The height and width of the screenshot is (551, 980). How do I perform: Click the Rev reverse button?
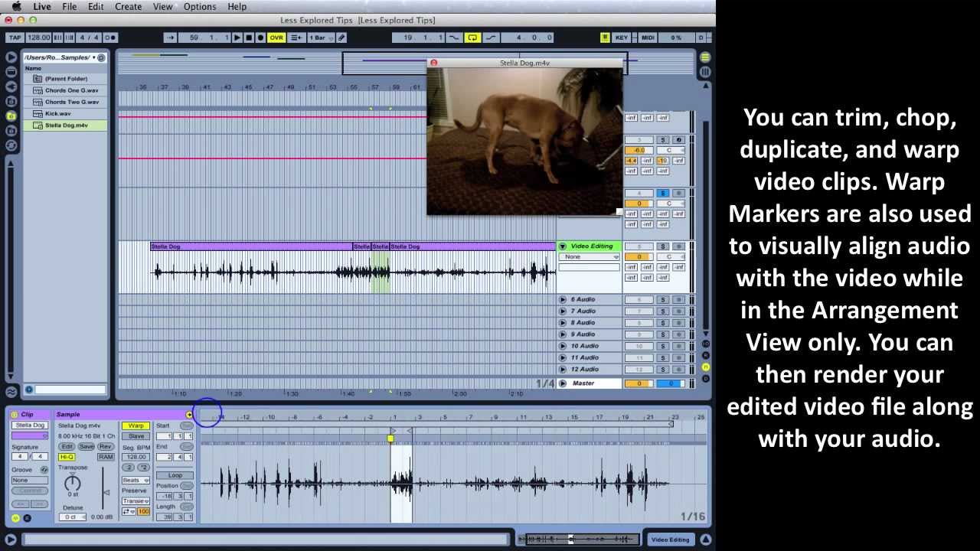[106, 447]
